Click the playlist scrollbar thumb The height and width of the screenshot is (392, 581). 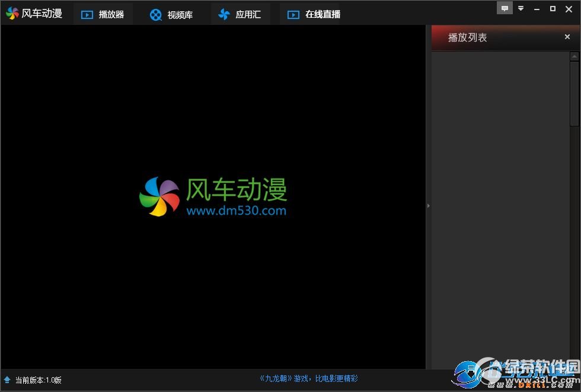click(x=574, y=94)
